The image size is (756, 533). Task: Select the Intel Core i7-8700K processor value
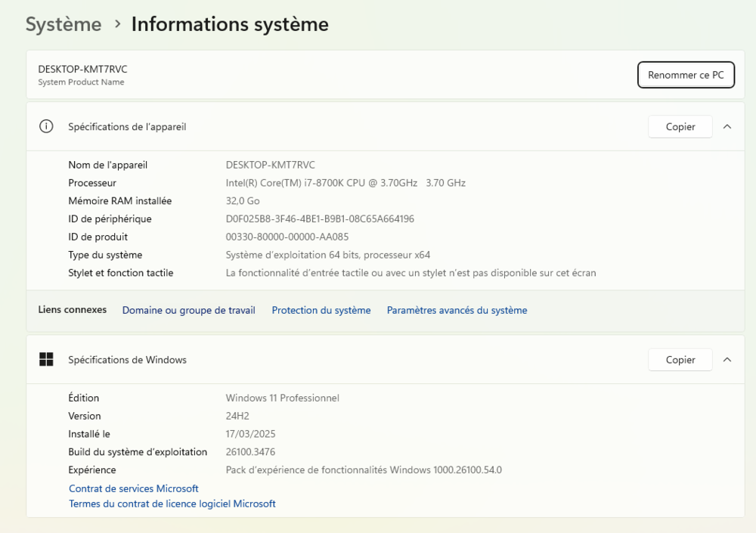(345, 183)
